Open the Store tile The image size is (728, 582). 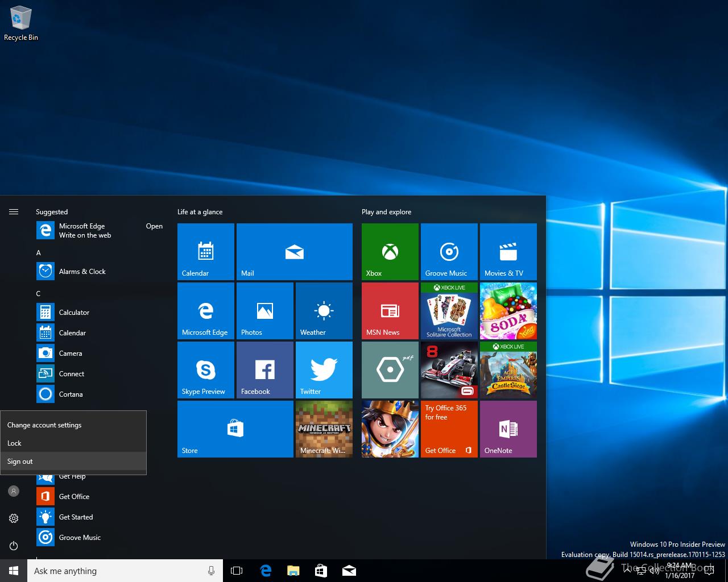tap(235, 429)
